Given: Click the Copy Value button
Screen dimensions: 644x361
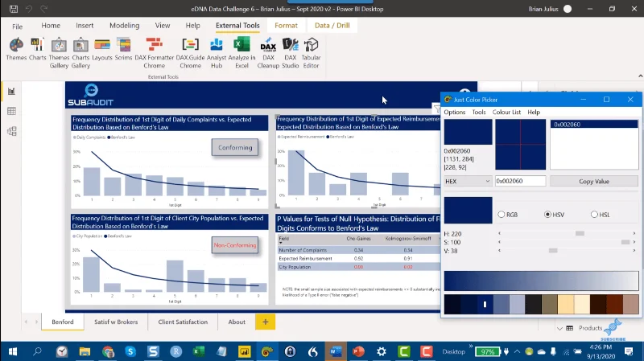Looking at the screenshot, I should point(594,181).
